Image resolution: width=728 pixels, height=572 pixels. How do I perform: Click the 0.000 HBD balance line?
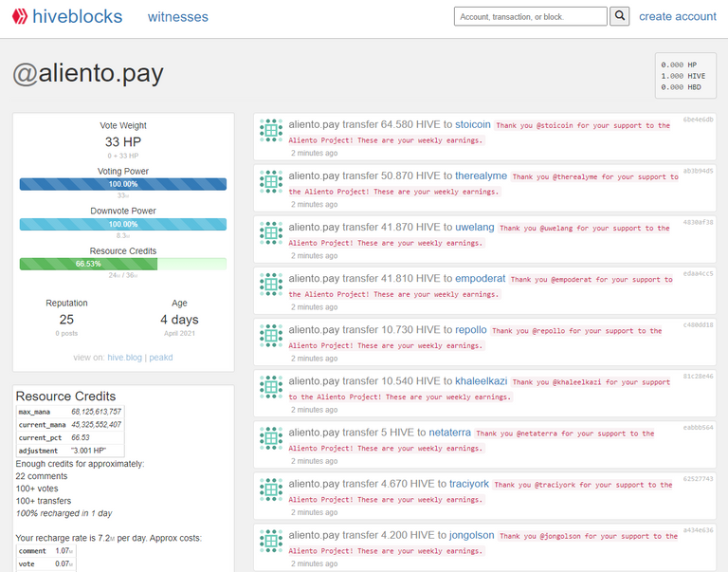click(681, 87)
